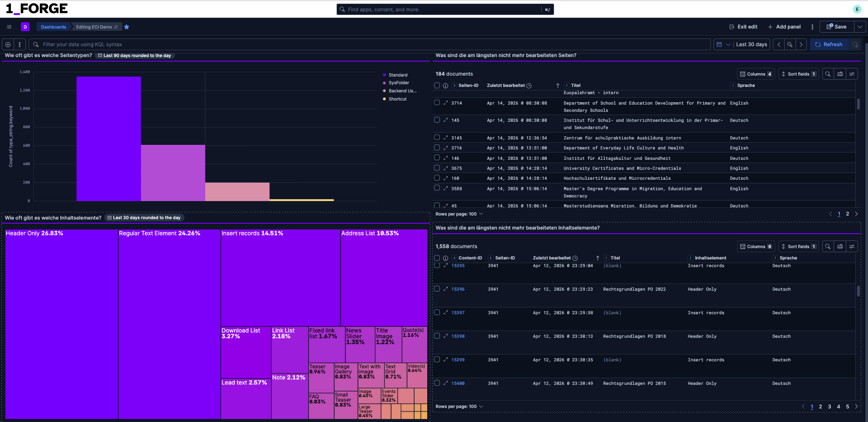Favorite the dashboard with the star icon
Viewport: 868px width, 422px height.
click(x=127, y=27)
